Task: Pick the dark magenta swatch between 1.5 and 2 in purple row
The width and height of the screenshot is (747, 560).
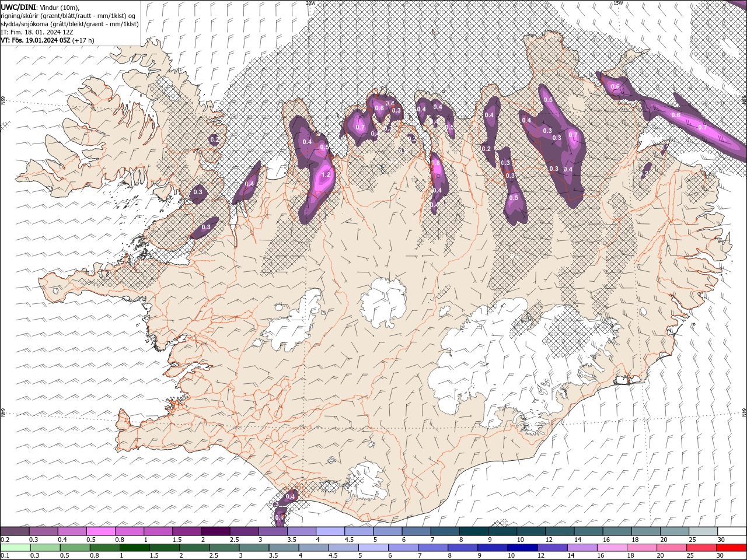Action: 187,531
